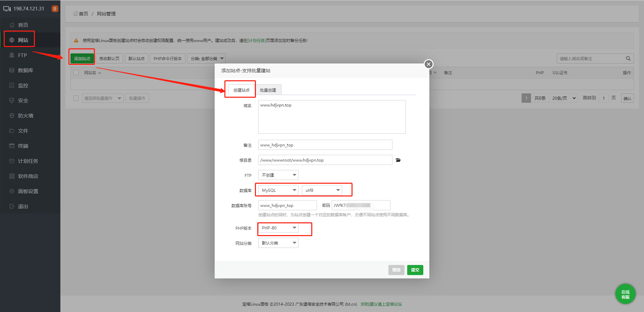Click the firewall icon in sidebar
This screenshot has height=312, width=644.
point(12,116)
